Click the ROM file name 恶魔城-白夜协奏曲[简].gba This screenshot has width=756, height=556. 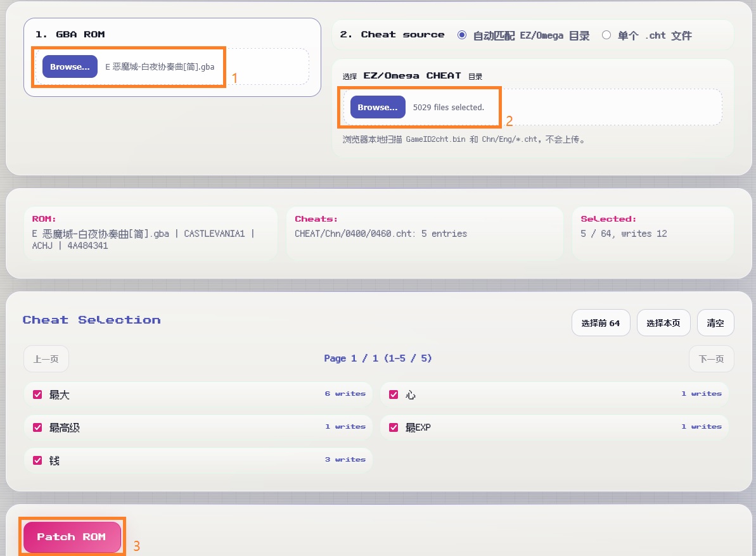tap(160, 67)
